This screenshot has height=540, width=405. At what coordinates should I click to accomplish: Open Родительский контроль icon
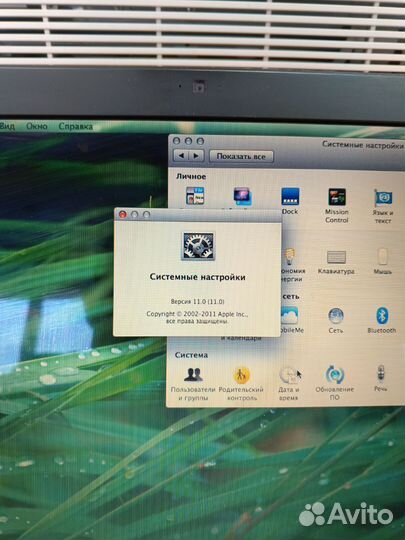coord(242,375)
